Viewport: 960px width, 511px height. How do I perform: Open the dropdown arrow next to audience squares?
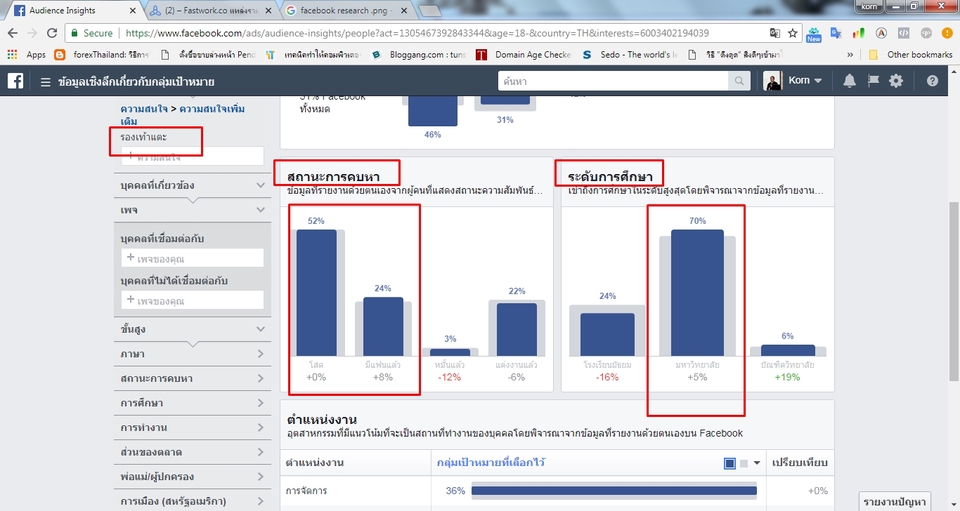pos(757,463)
